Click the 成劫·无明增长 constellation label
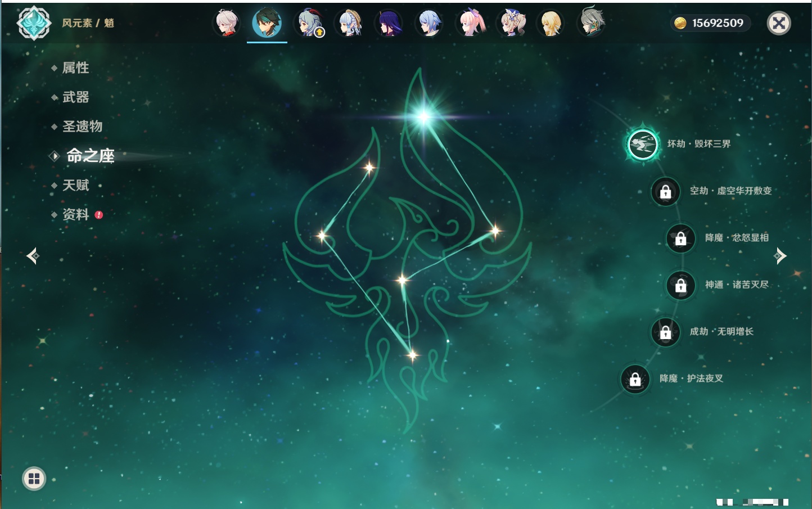This screenshot has width=812, height=509. pos(721,331)
